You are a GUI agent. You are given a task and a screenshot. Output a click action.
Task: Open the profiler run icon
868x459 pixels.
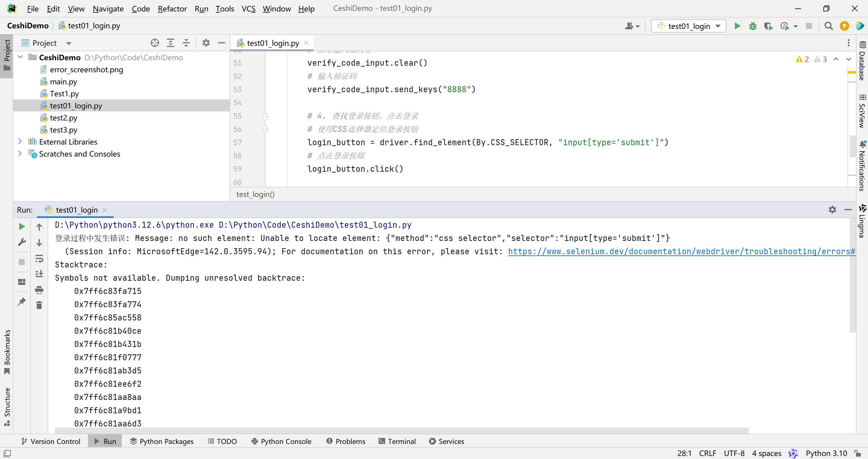click(785, 26)
